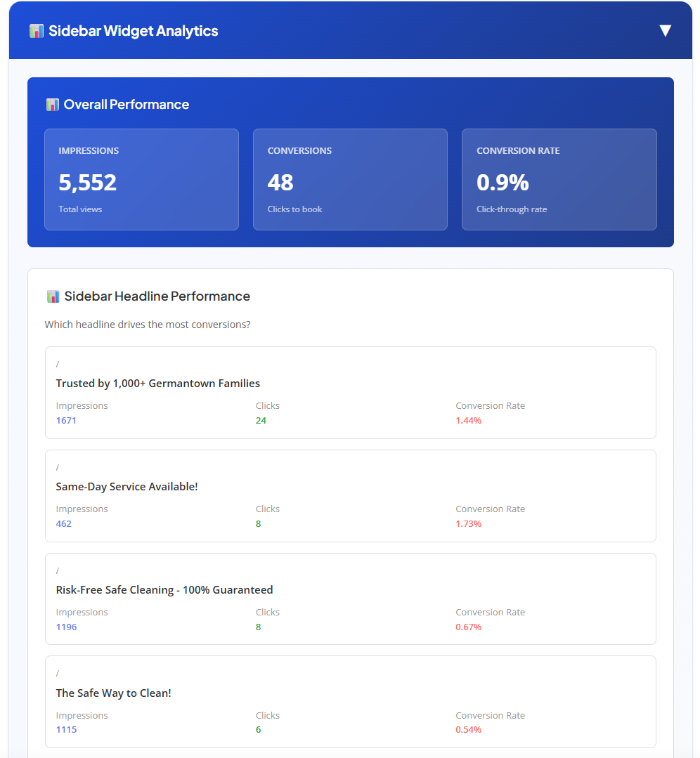
Task: Click the CONVERSION RATE card showing 0.9%
Action: pos(559,179)
